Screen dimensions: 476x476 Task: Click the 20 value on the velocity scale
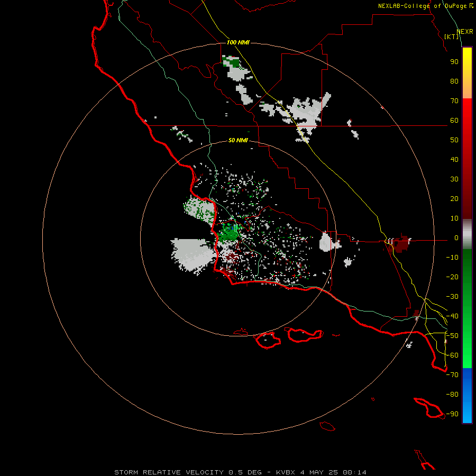tap(454, 199)
